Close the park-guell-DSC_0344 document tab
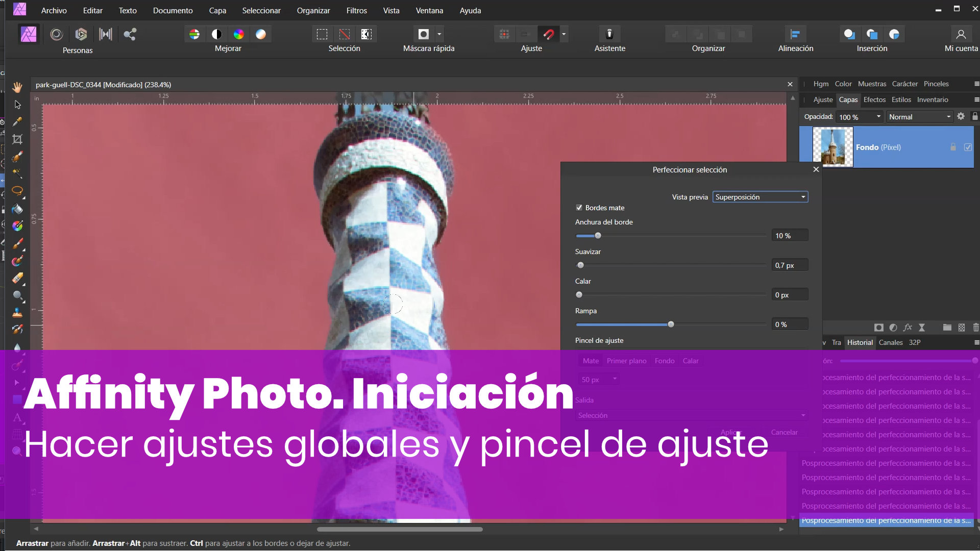This screenshot has height=551, width=980. 790,84
